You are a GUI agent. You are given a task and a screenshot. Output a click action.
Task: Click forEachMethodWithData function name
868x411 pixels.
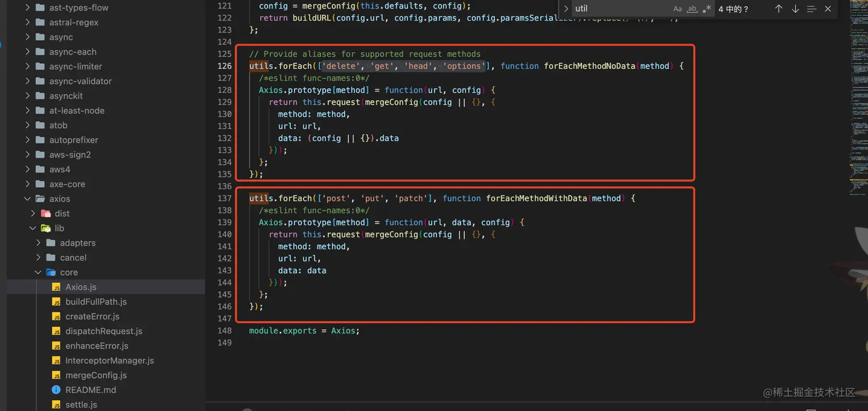pos(536,199)
